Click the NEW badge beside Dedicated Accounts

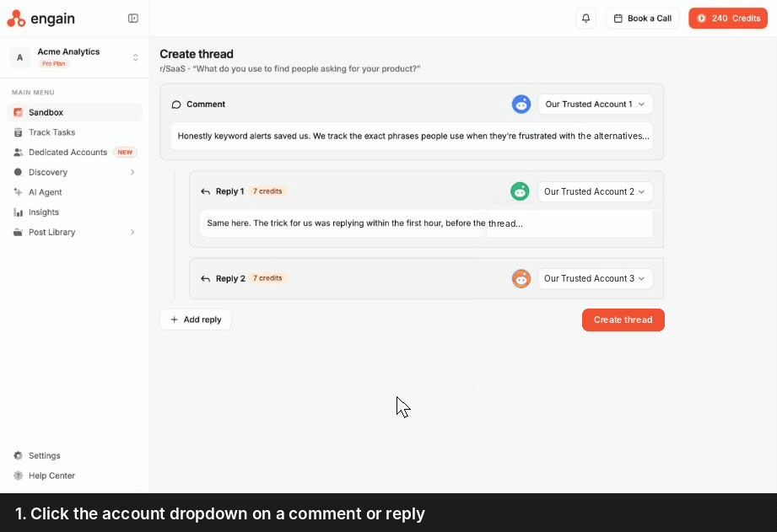[125, 152]
